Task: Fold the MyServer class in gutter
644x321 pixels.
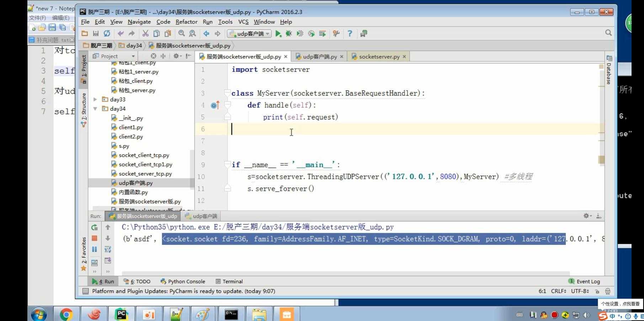Action: 228,93
